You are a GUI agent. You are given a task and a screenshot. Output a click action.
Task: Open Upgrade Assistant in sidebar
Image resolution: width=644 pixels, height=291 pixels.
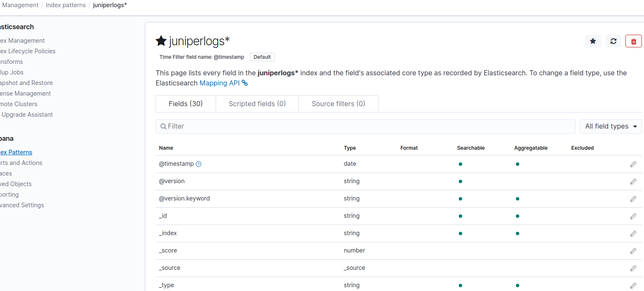coord(27,115)
